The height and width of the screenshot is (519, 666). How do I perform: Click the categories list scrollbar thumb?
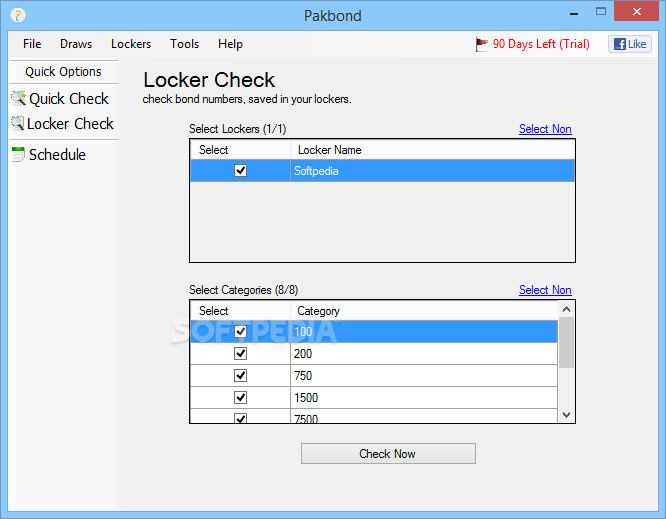click(x=566, y=342)
